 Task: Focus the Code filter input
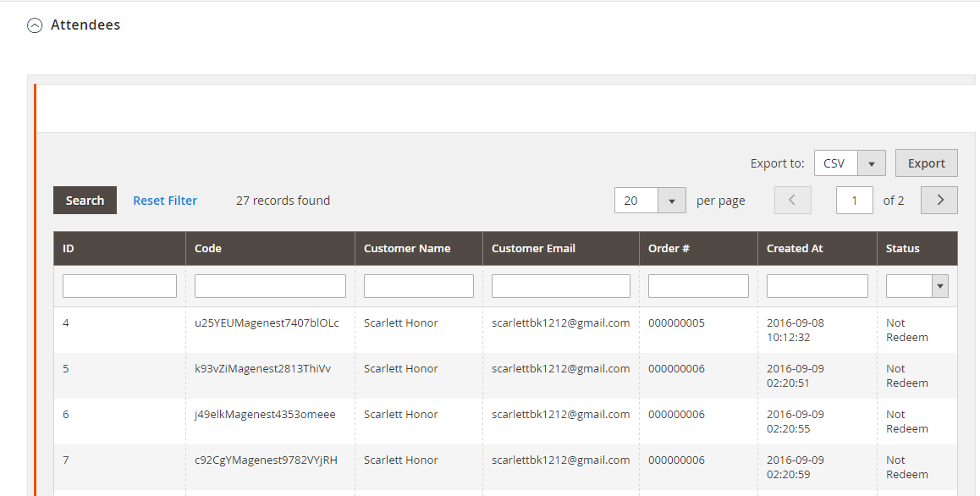pos(270,286)
